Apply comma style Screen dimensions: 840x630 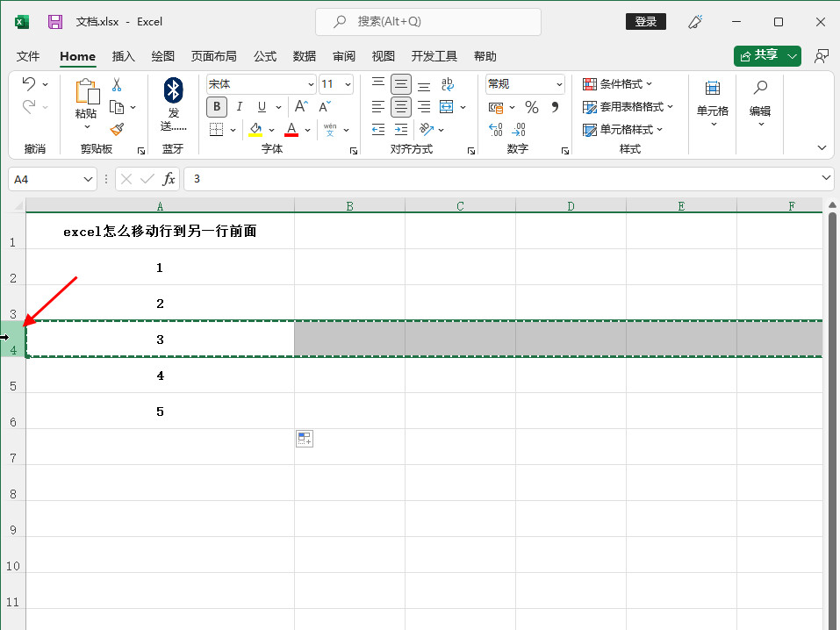(555, 107)
